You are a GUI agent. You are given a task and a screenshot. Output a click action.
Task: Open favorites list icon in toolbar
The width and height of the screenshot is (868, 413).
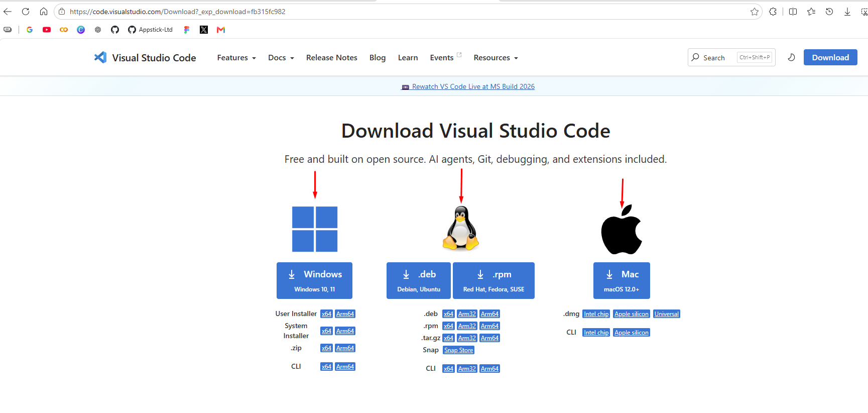811,12
